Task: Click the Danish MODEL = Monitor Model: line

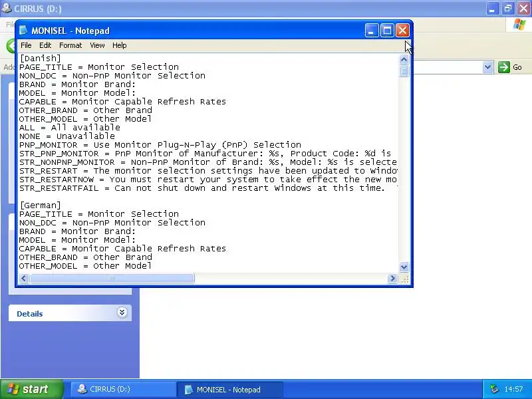Action: (x=77, y=93)
